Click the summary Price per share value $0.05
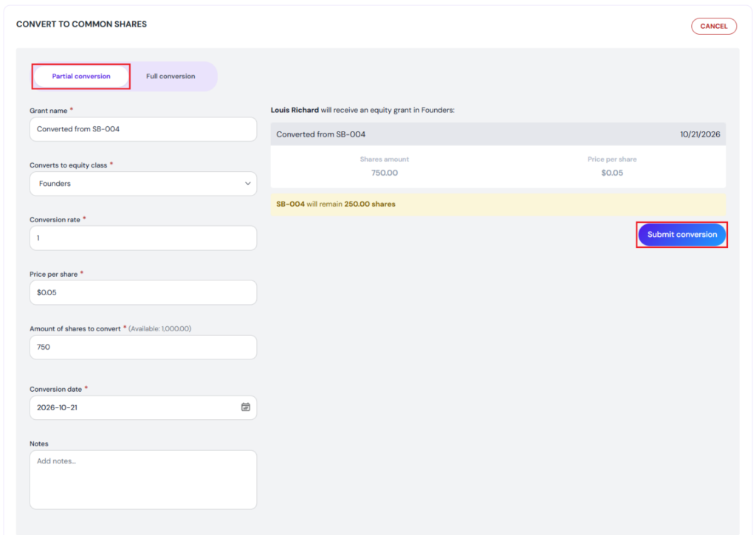756x535 pixels. (612, 173)
